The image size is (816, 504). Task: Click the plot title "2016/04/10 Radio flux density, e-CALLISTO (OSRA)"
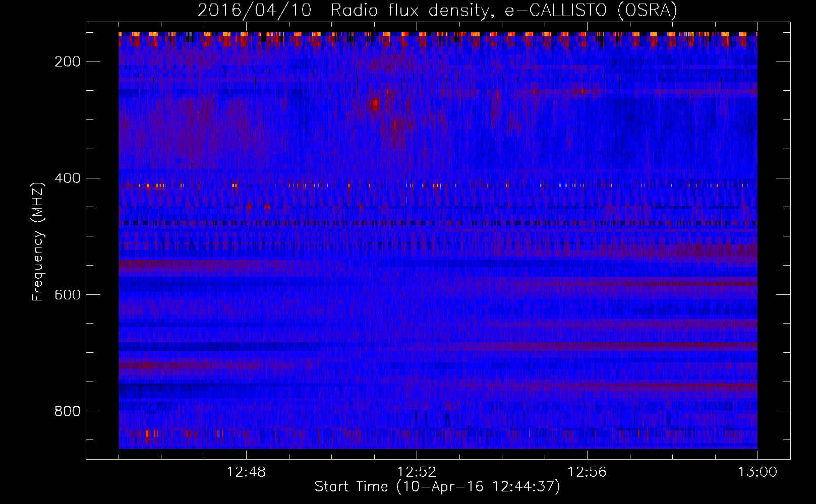click(437, 10)
